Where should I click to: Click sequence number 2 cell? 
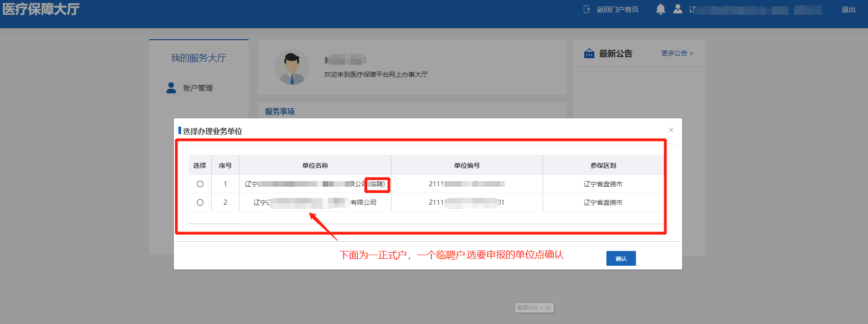[x=225, y=202]
